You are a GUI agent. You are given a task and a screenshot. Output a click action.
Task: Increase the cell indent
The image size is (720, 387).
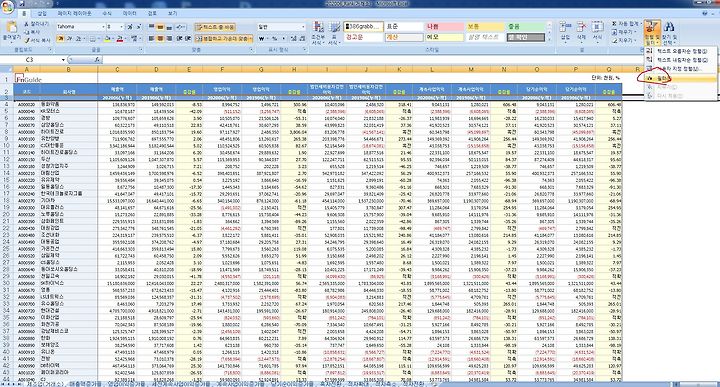coord(188,39)
